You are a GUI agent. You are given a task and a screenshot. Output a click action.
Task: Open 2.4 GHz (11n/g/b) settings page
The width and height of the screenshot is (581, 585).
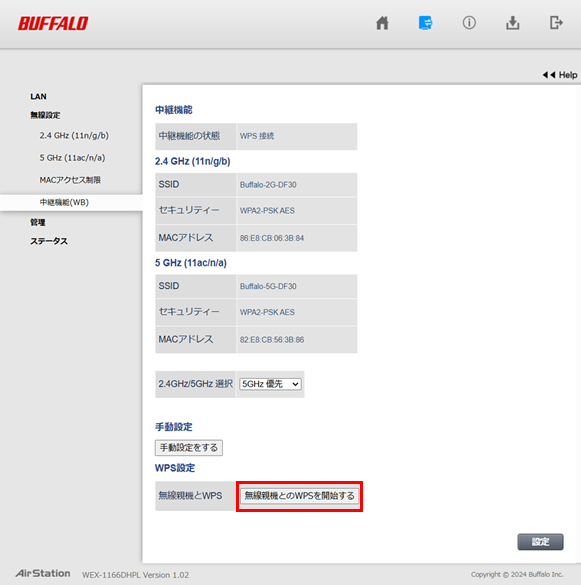[74, 135]
